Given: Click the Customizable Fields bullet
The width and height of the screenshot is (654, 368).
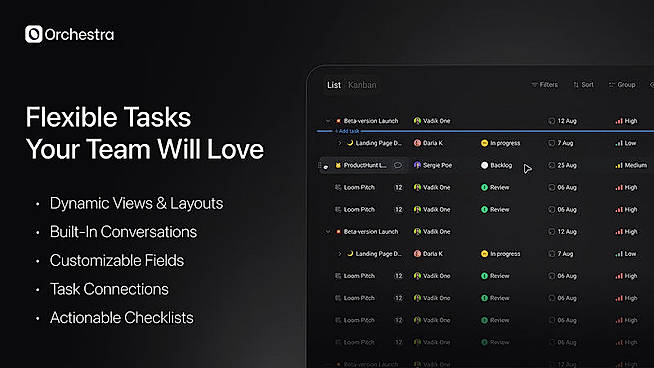Looking at the screenshot, I should pyautogui.click(x=117, y=260).
